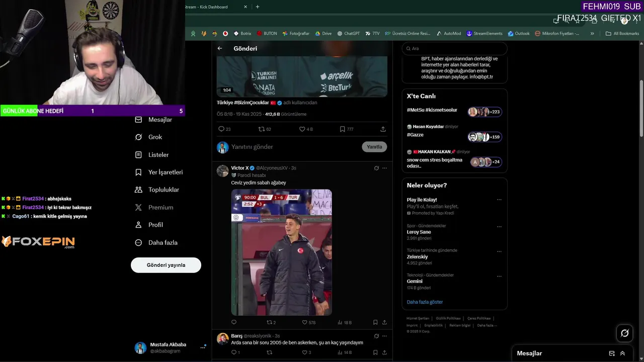The width and height of the screenshot is (644, 362).
Task: Open Yer İşaretleri in the sidebar
Action: pyautogui.click(x=159, y=172)
